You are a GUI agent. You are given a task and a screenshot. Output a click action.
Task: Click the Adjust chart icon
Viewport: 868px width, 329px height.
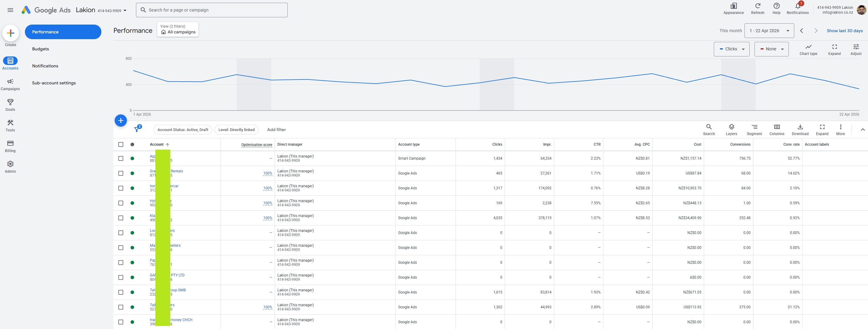click(856, 49)
